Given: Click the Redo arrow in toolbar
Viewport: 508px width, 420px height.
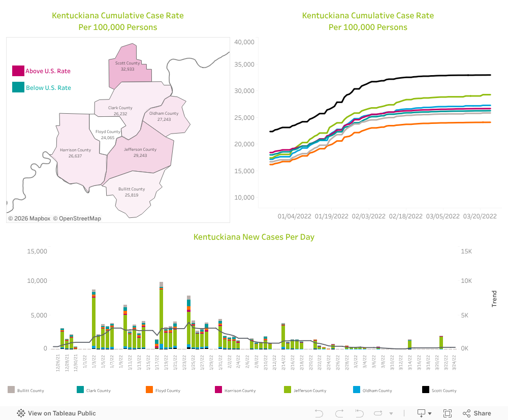Looking at the screenshot, I should pyautogui.click(x=339, y=413).
